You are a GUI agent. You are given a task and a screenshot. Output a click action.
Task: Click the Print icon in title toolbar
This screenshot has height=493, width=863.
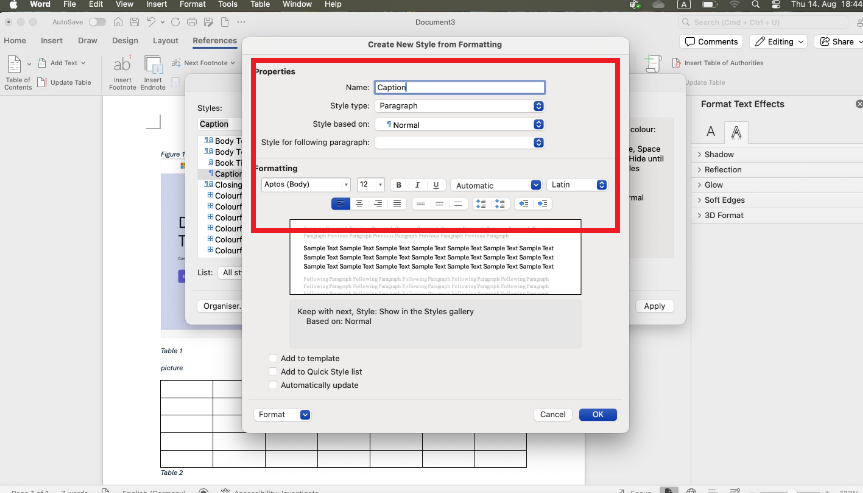(x=192, y=22)
